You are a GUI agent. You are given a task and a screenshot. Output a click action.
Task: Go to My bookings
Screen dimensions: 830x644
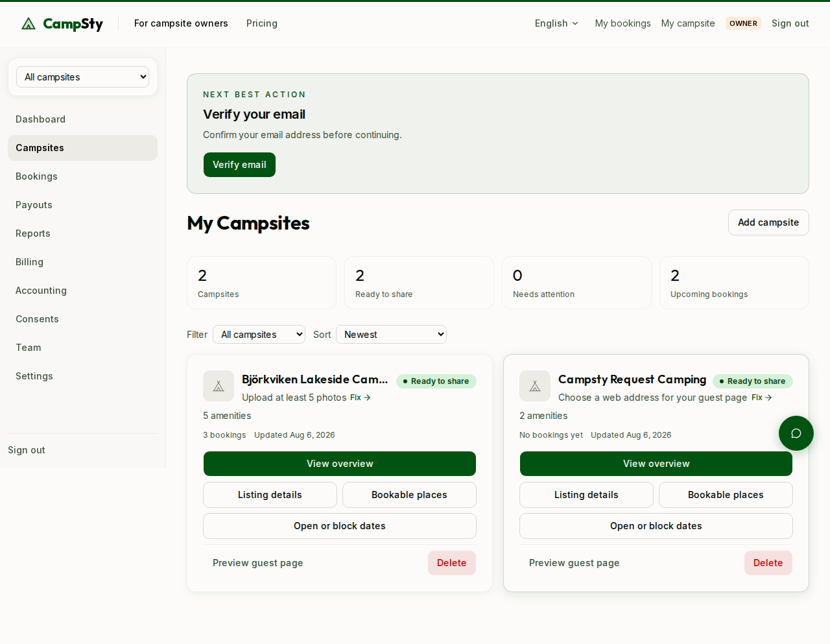pos(622,23)
